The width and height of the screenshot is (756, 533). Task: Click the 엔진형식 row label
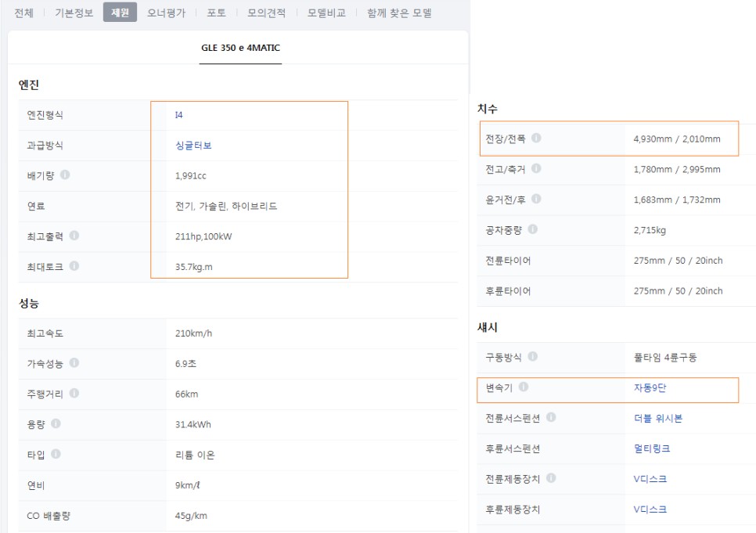point(45,115)
